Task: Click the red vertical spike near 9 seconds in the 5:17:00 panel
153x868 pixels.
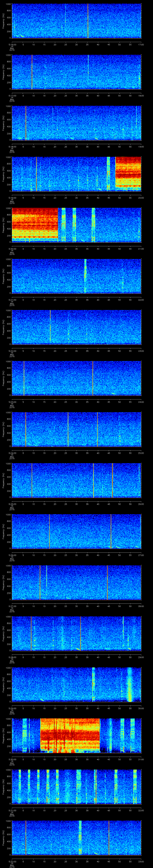Action: (x=32, y=72)
